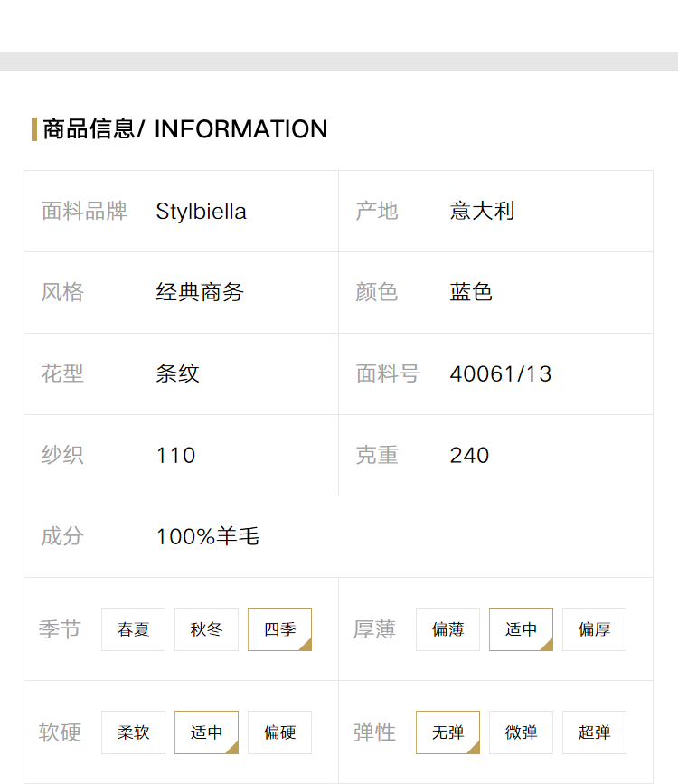The width and height of the screenshot is (678, 784).
Task: Pick 偏硬 softness option
Action: pyautogui.click(x=279, y=732)
